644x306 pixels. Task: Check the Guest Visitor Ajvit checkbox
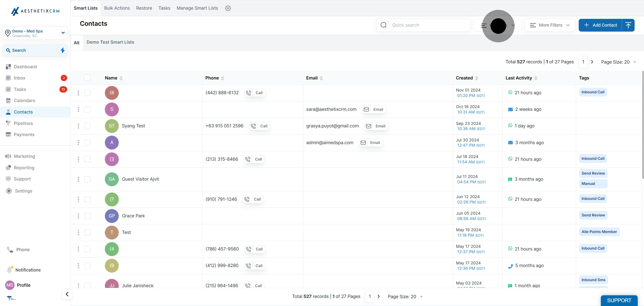pos(87,179)
